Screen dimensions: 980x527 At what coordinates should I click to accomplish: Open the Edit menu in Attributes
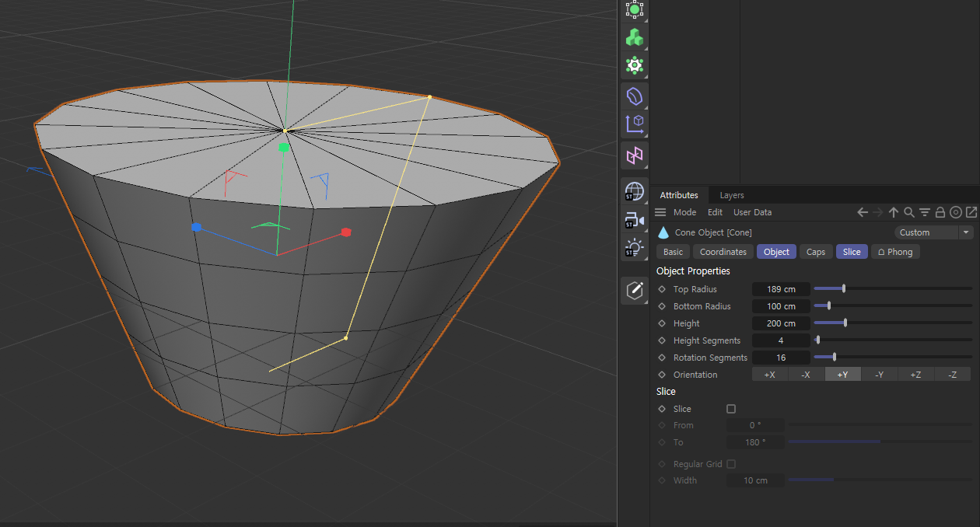click(x=716, y=212)
